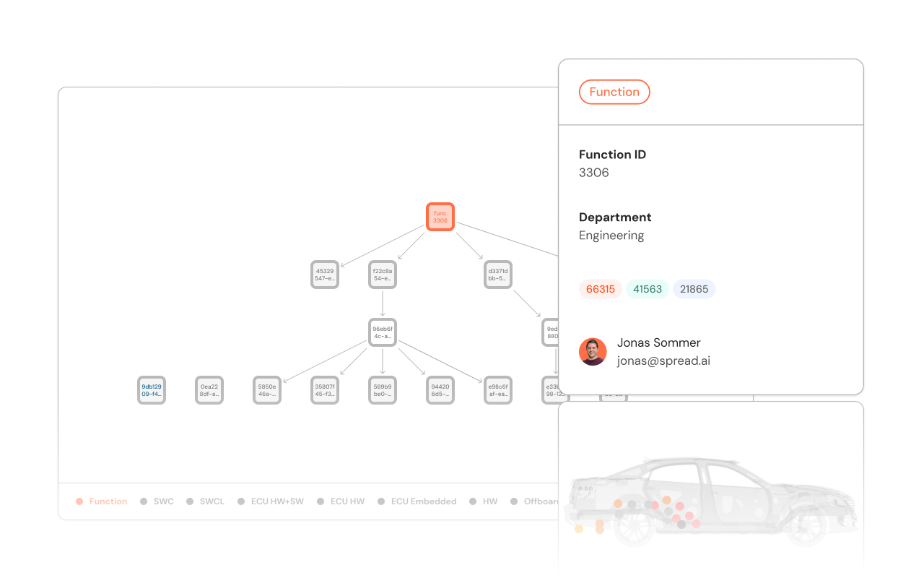Click the orange 66315 tag chip
The image size is (924, 578).
(x=600, y=289)
